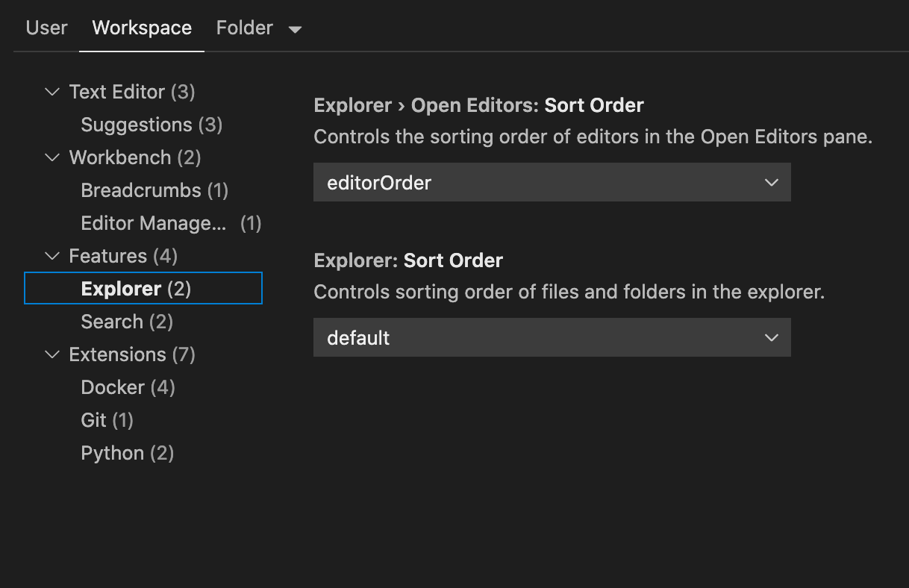Switch to the Folder settings tab

coord(244,28)
